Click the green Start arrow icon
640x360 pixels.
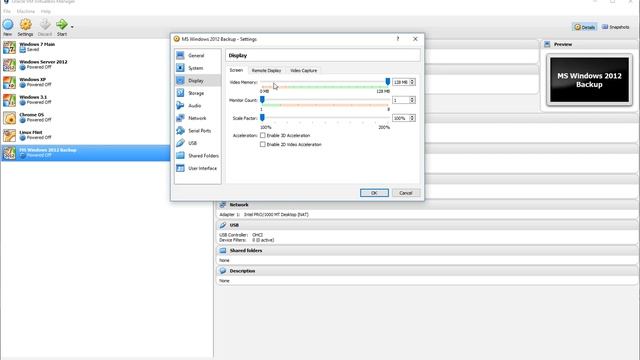62,24
